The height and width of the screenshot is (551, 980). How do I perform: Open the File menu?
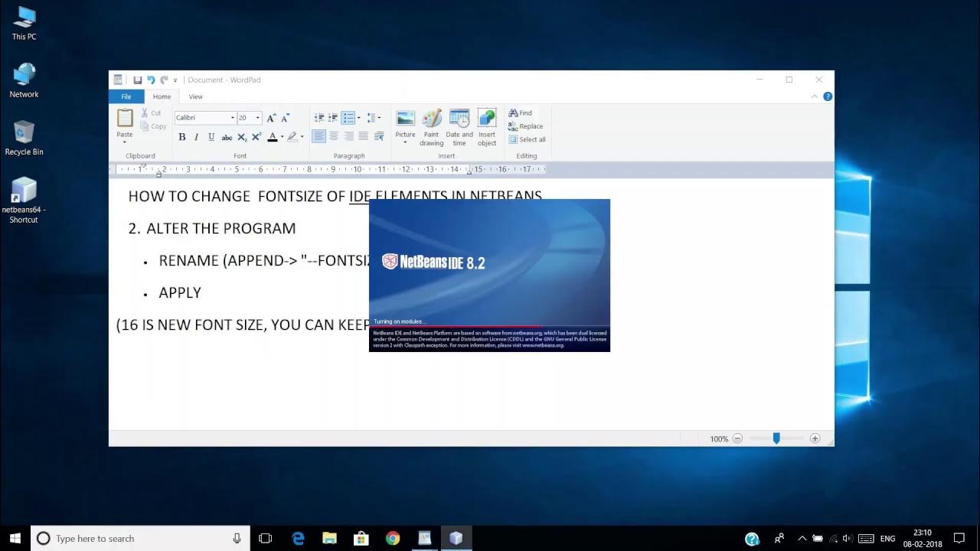[x=126, y=96]
